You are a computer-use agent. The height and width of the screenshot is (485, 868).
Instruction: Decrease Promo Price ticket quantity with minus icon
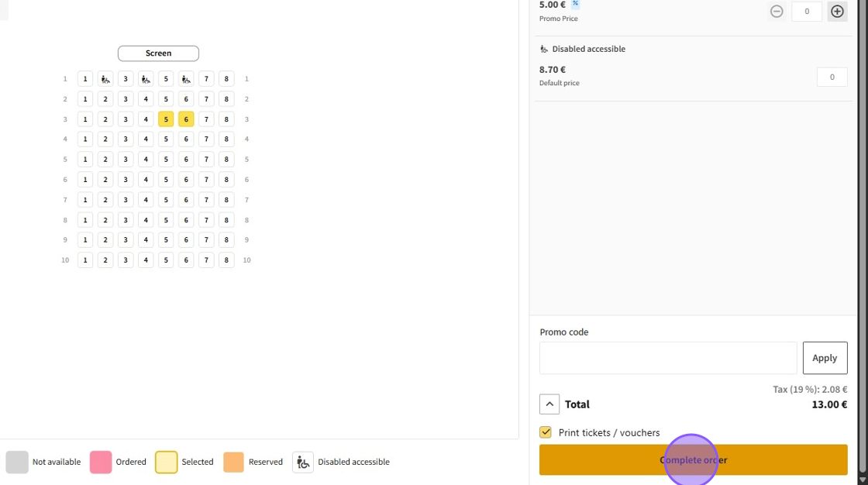777,12
